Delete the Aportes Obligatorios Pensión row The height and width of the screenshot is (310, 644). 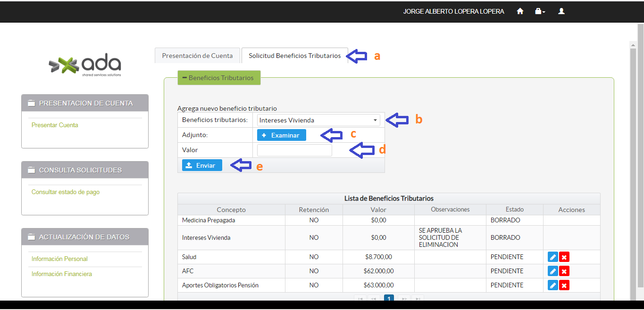tap(564, 286)
